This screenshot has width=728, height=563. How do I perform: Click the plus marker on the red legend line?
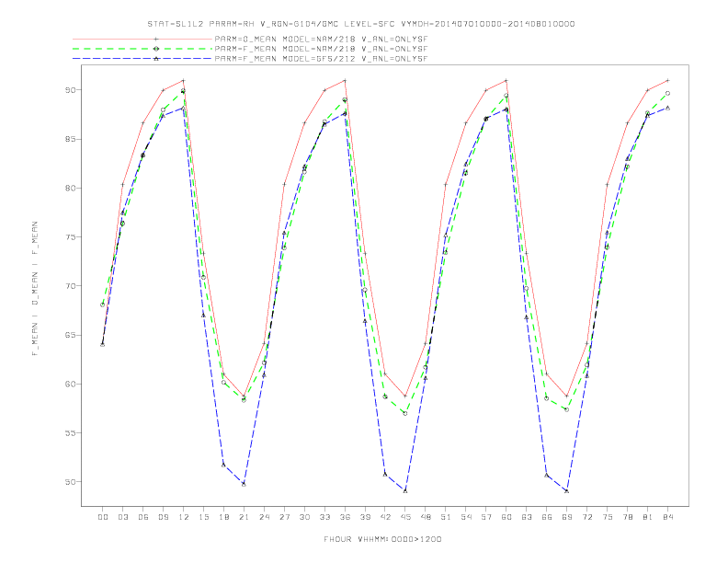(156, 39)
